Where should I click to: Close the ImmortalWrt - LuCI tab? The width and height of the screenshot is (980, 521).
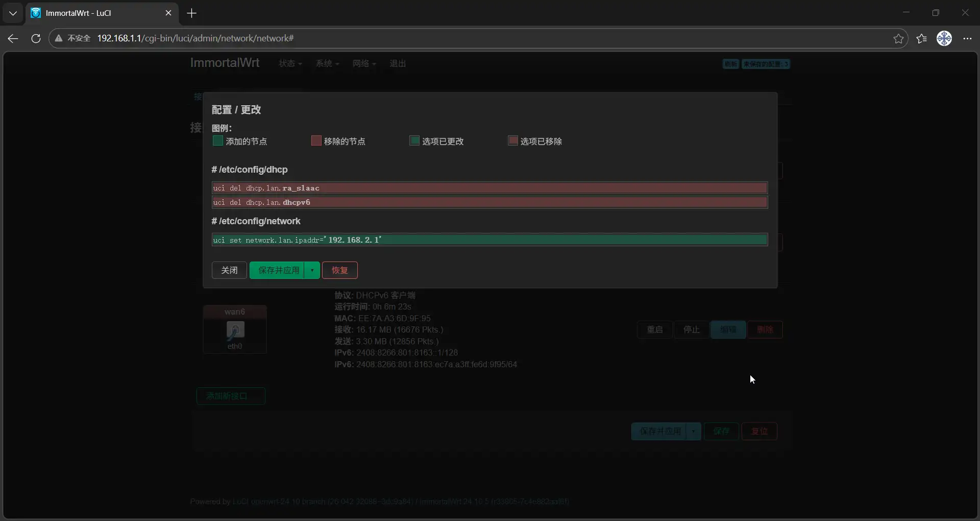point(168,13)
